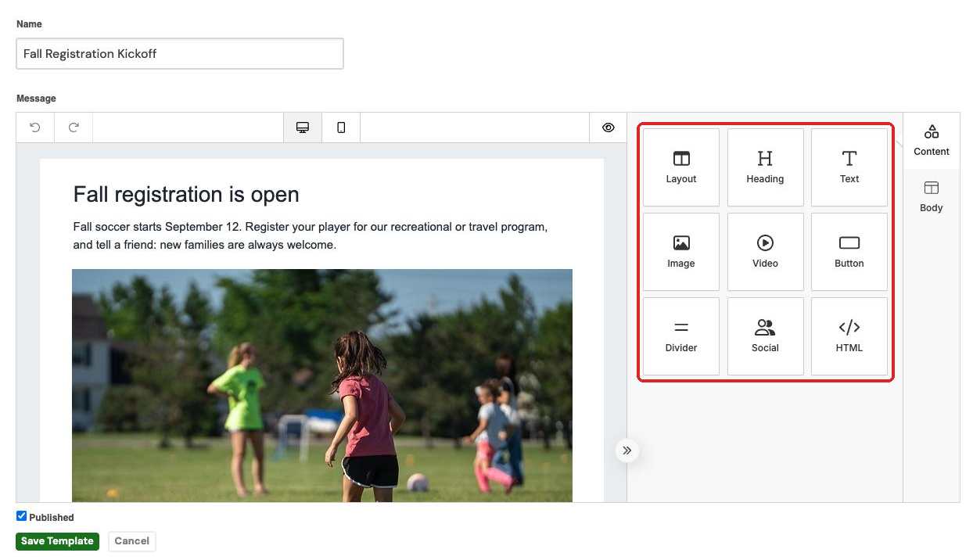Click the Cancel button

[x=132, y=541]
